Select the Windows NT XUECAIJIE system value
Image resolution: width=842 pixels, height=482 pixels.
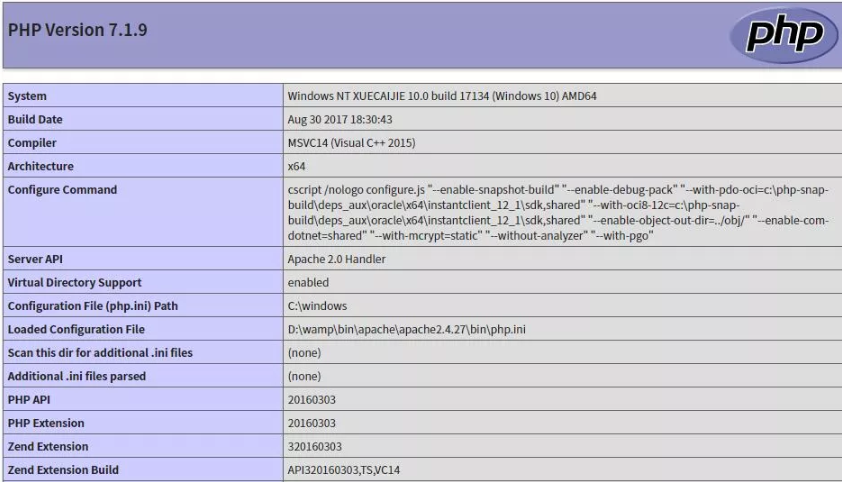[442, 96]
